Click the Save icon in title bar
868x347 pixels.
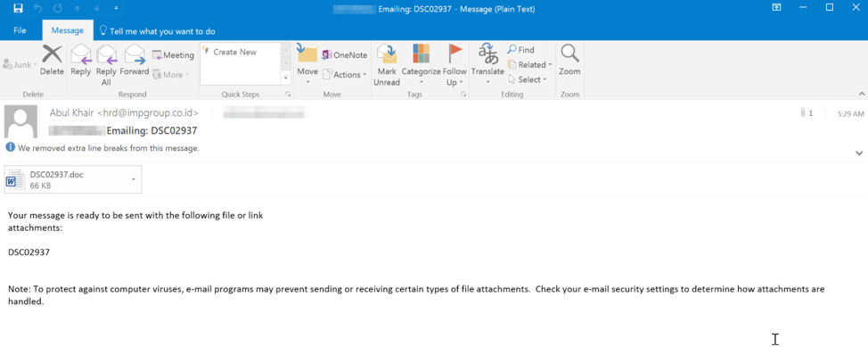18,8
